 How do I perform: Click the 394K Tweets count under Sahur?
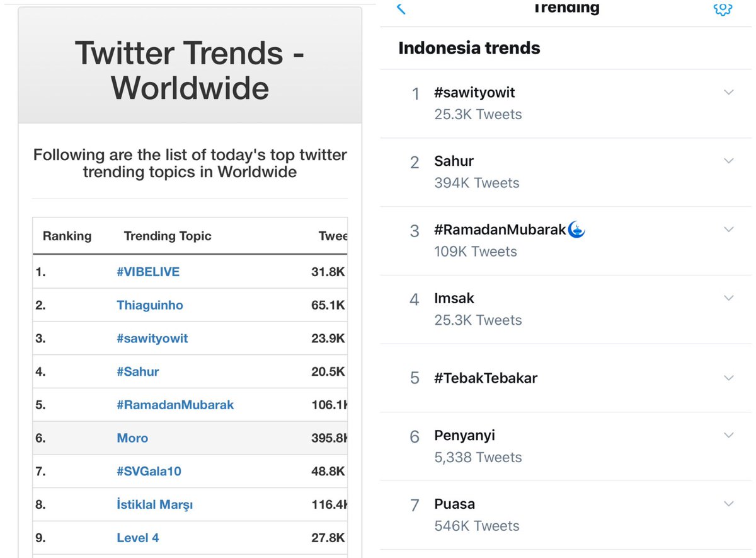pos(477,183)
